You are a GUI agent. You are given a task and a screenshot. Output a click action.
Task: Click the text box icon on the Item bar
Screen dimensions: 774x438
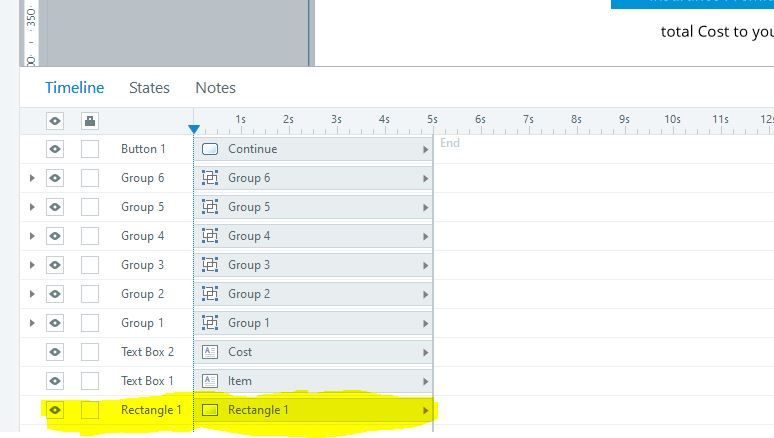coord(210,381)
